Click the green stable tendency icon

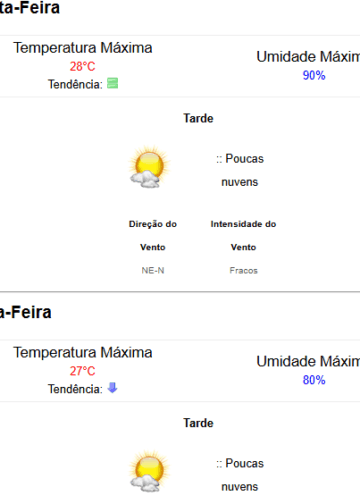112,83
